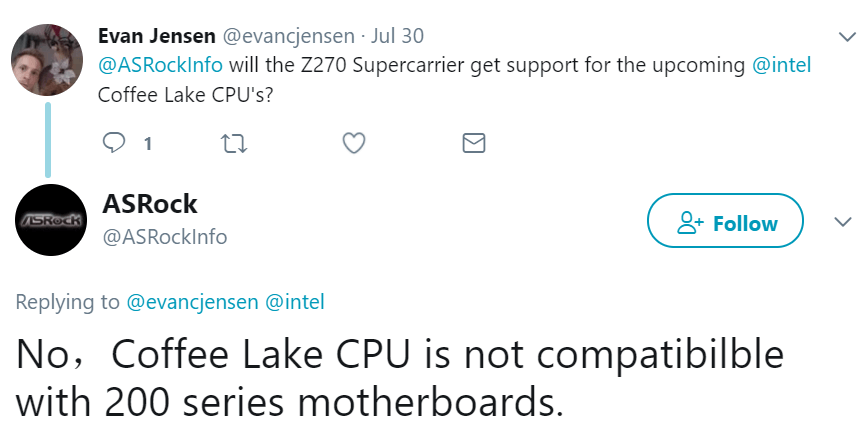Open Evan Jensen display name
The image size is (867, 439).
click(156, 36)
